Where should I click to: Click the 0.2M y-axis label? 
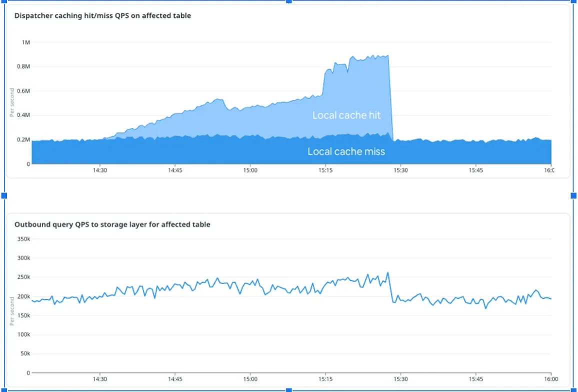(23, 139)
